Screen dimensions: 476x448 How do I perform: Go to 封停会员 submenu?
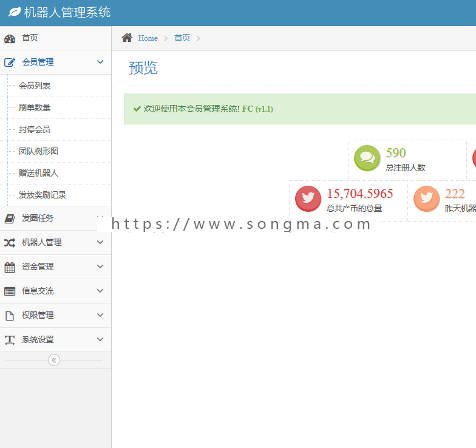coord(35,129)
